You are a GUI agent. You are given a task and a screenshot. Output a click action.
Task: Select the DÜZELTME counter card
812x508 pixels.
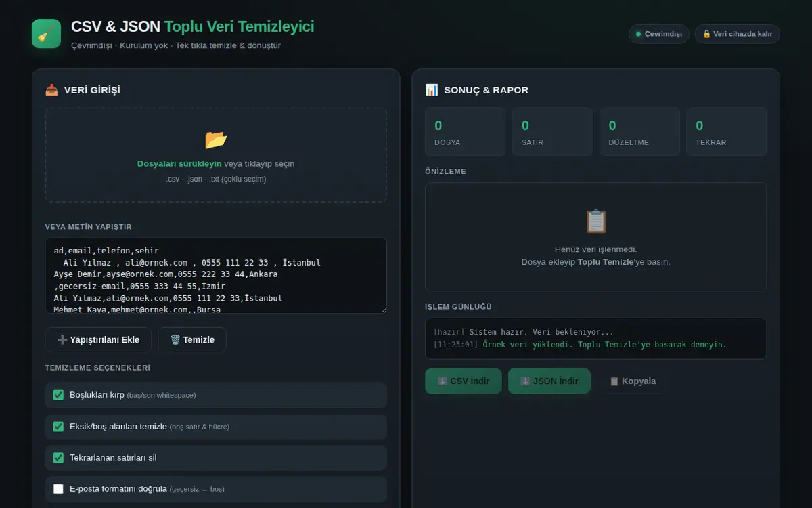639,132
